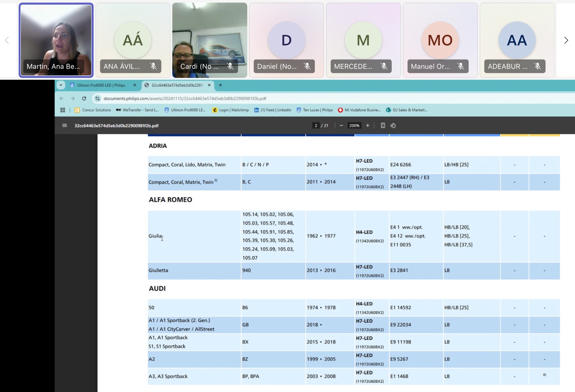Open Mi Vodafone Business bookmark
The height and width of the screenshot is (392, 575).
pos(359,110)
